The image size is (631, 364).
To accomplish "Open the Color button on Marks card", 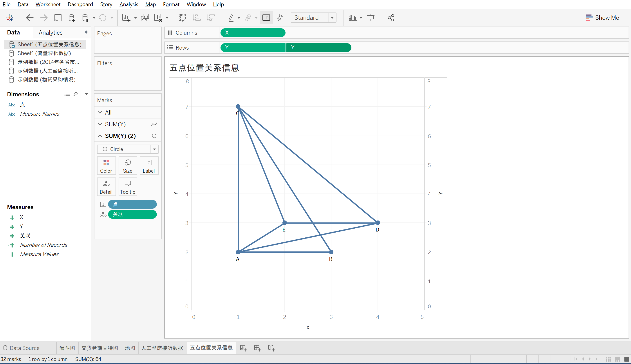I will 106,166.
